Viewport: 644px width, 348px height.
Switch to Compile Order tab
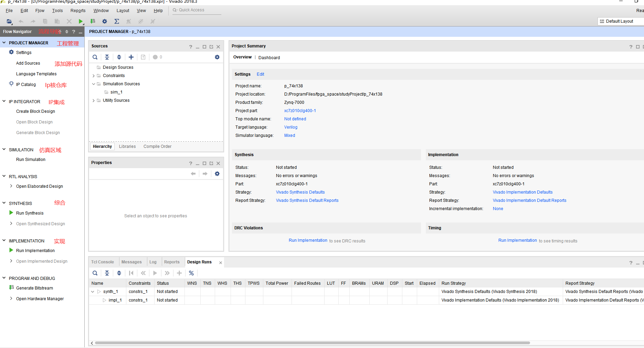point(157,146)
